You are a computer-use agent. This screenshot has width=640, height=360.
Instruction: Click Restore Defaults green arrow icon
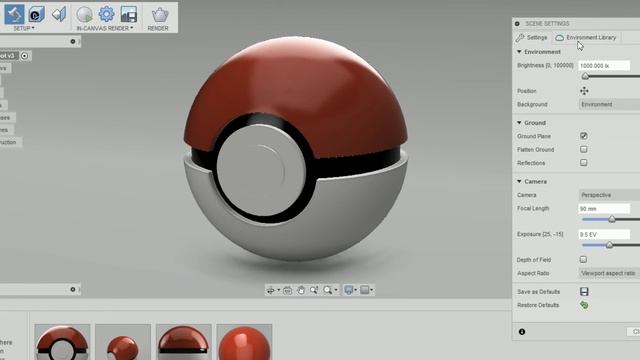click(x=584, y=305)
